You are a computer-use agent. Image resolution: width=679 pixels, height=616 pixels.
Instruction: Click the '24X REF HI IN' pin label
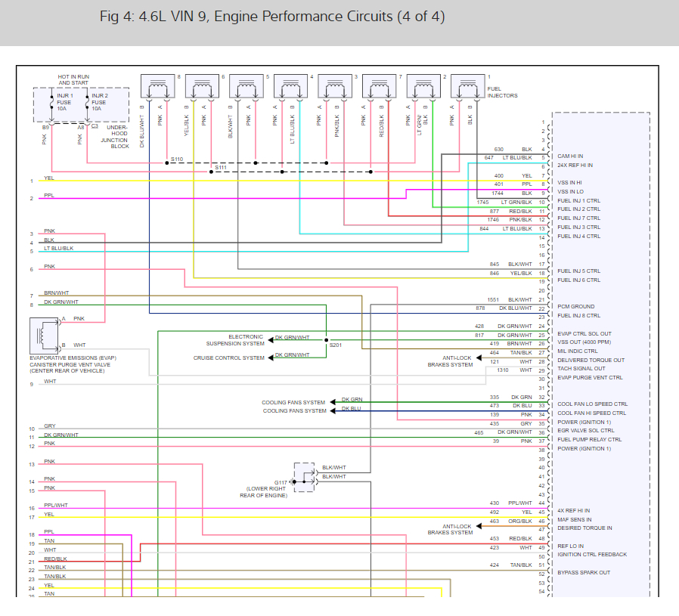click(575, 165)
